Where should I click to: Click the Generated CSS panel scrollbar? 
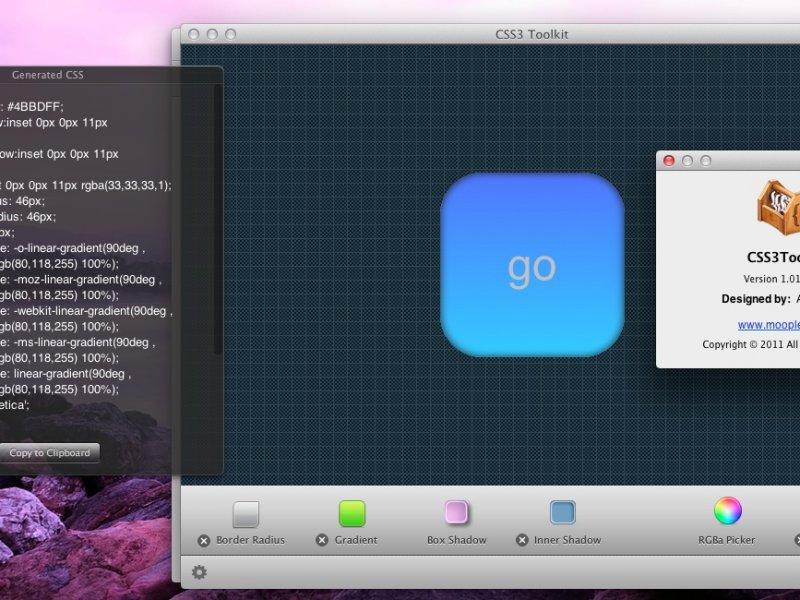point(218,219)
